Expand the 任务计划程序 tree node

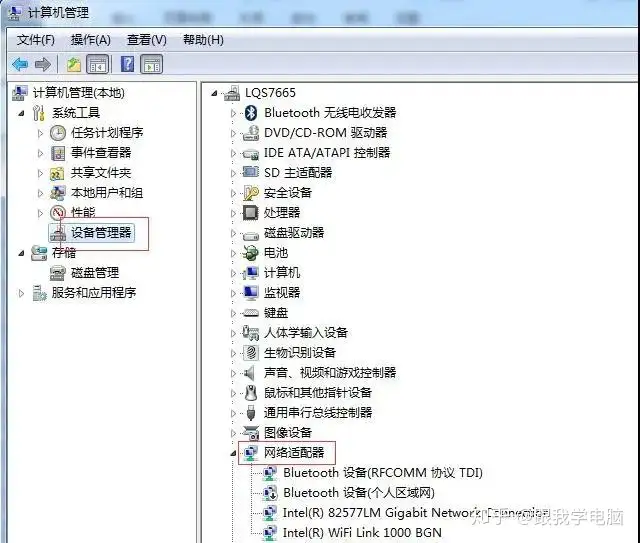coord(40,133)
